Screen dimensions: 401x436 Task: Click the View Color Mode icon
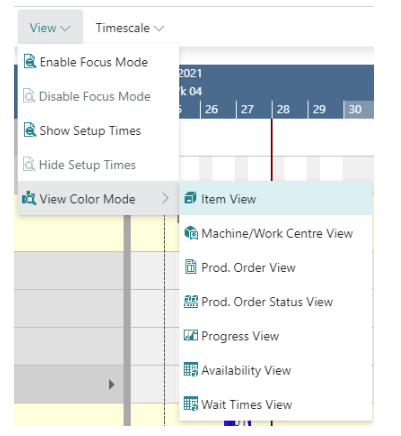[29, 199]
